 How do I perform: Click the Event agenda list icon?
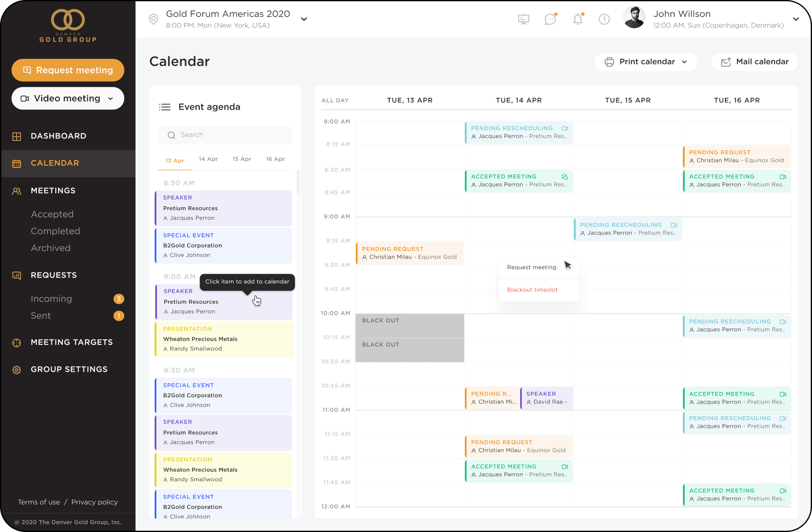(165, 107)
